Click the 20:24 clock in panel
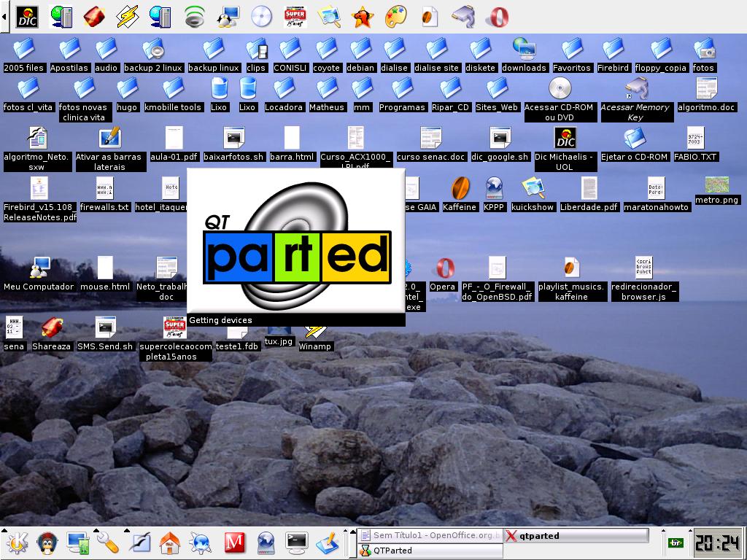This screenshot has width=747, height=560. click(x=717, y=543)
